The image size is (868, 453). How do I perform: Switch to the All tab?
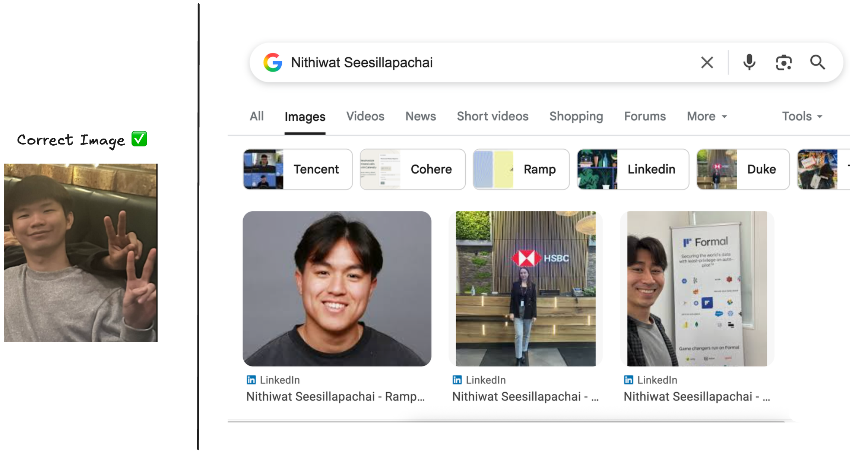pos(257,116)
